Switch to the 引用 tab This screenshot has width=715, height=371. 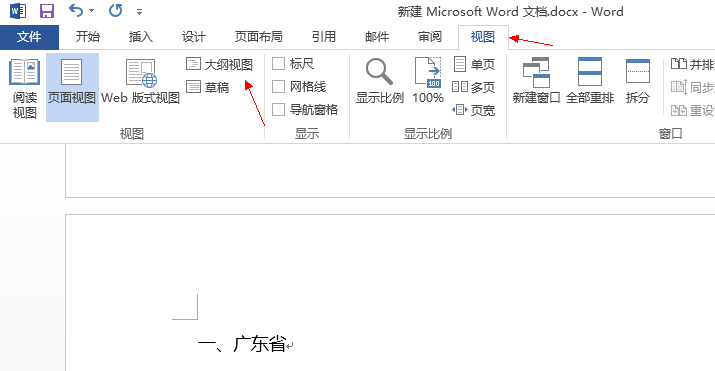[x=324, y=36]
